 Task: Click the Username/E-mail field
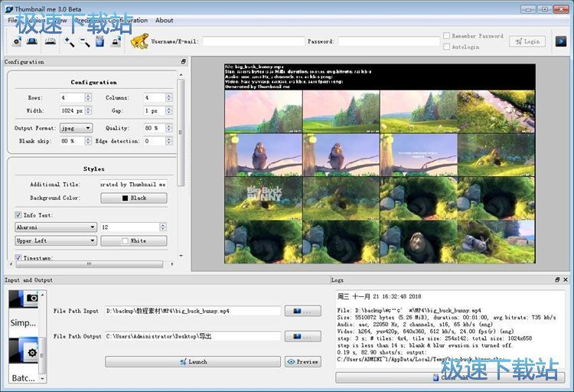click(253, 41)
